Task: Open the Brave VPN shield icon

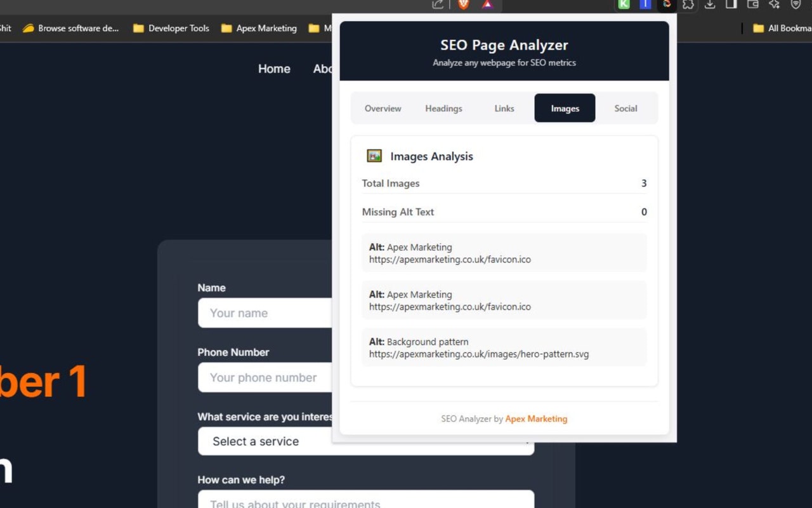Action: pos(796,4)
